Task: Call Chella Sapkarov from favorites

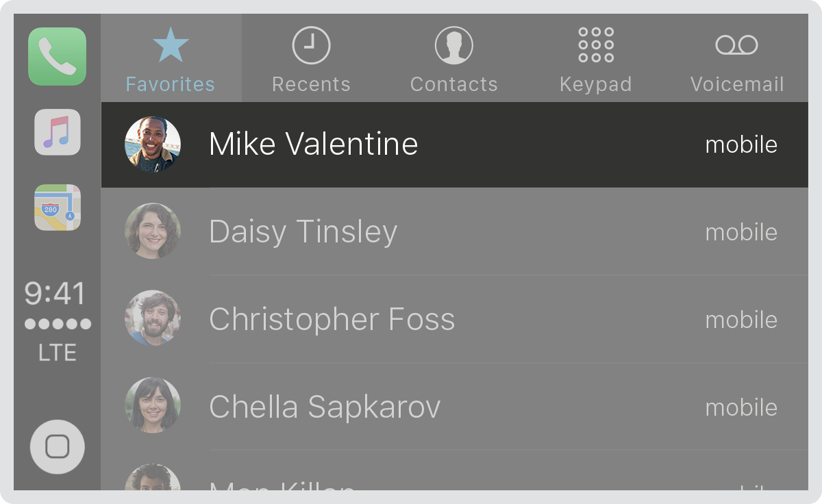Action: pyautogui.click(x=455, y=407)
